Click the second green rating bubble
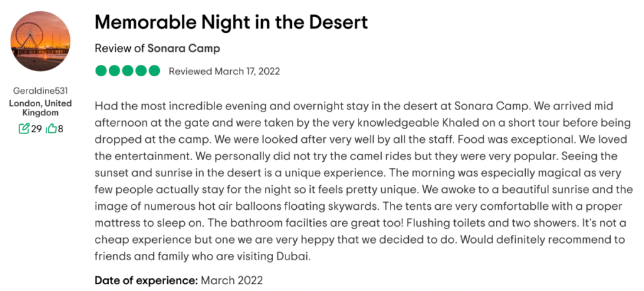 [x=114, y=71]
